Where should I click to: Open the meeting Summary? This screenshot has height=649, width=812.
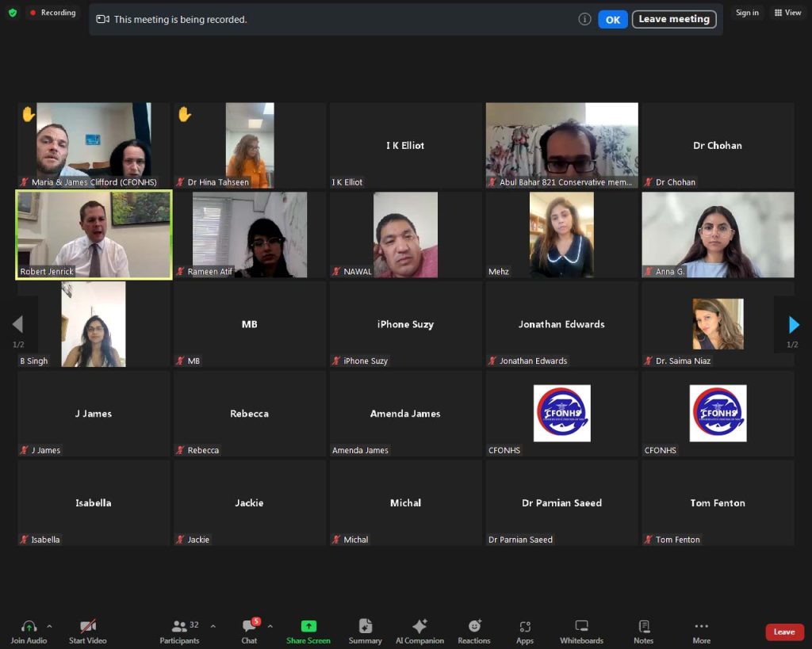tap(365, 631)
